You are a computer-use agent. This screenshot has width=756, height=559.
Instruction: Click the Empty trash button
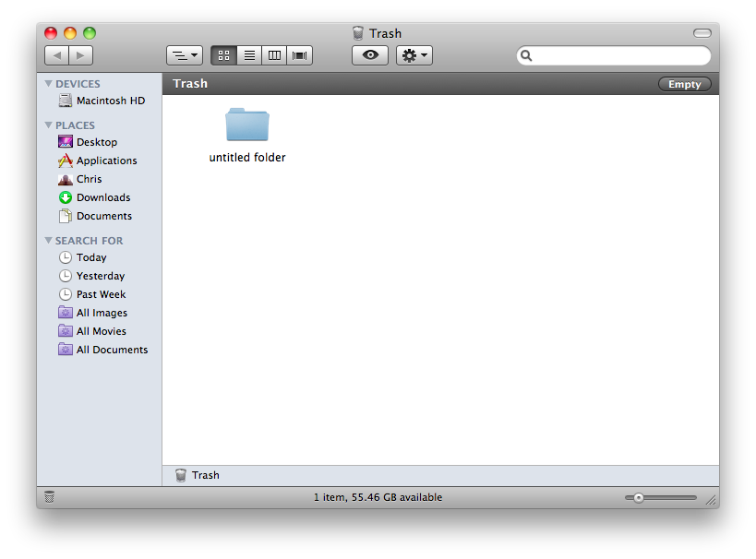tap(684, 84)
